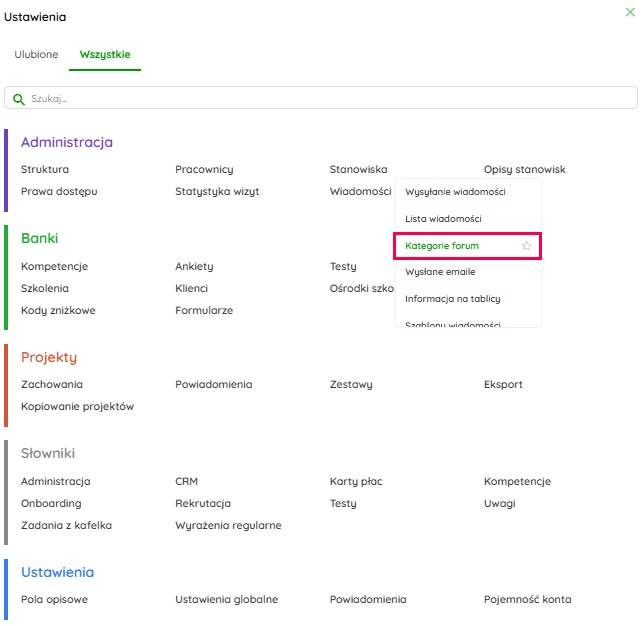
Task: Close the Ustawienia panel with the X
Action: coord(629,12)
